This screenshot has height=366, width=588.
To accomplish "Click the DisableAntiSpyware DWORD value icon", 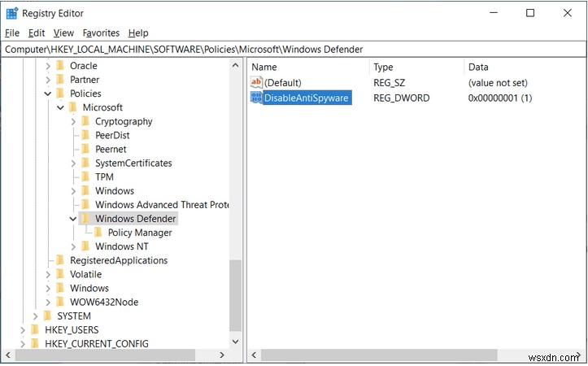I will coord(256,98).
